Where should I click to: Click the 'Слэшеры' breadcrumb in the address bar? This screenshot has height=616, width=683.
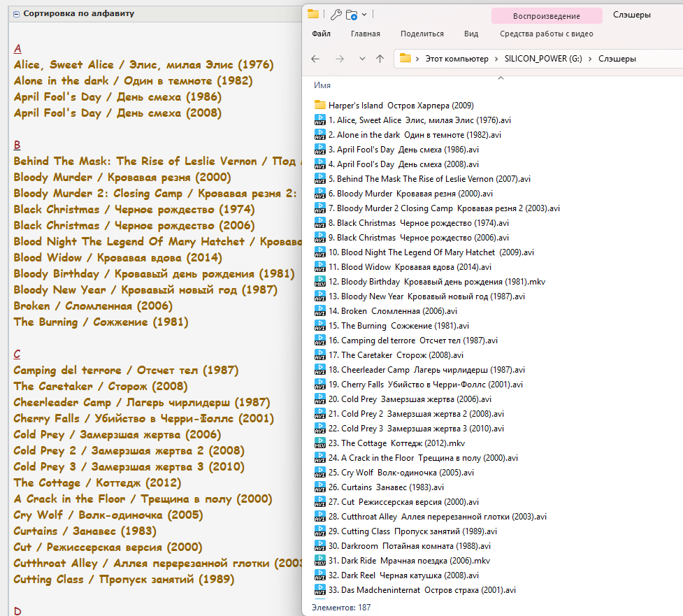click(617, 59)
